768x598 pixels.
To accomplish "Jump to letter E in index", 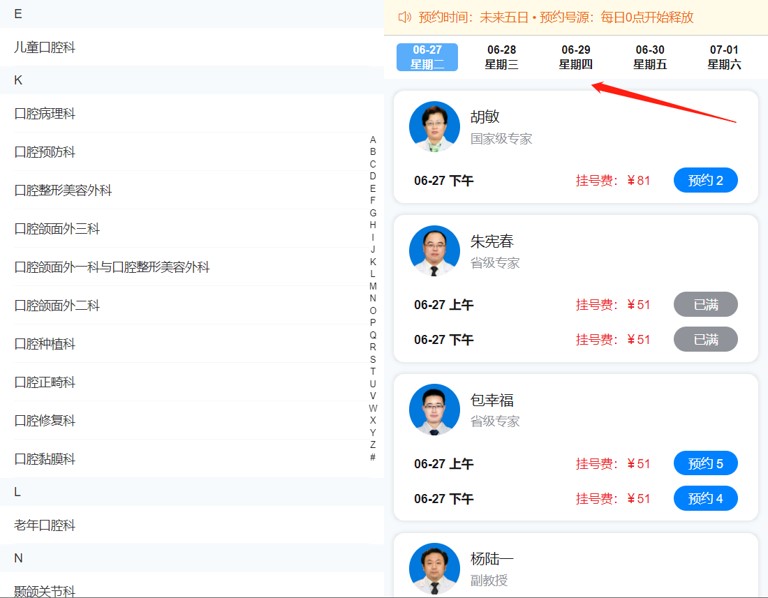I will (x=373, y=189).
